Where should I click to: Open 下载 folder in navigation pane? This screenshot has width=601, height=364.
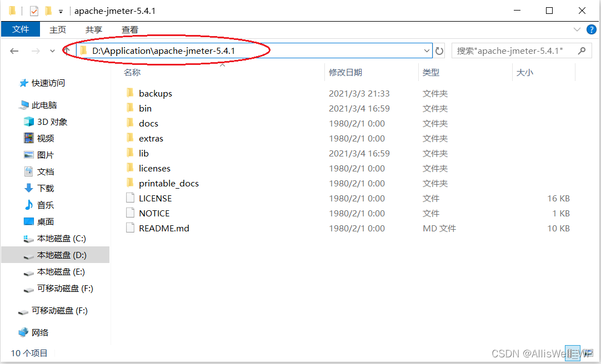click(39, 188)
